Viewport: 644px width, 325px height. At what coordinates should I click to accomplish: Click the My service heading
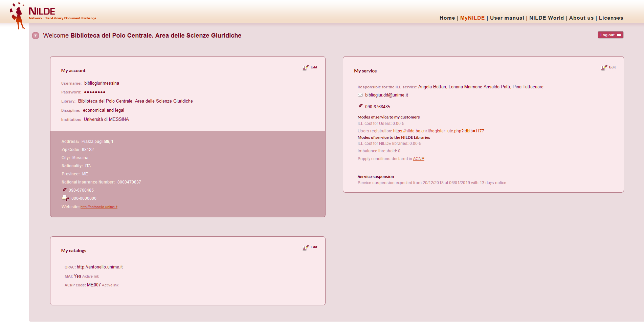click(365, 71)
